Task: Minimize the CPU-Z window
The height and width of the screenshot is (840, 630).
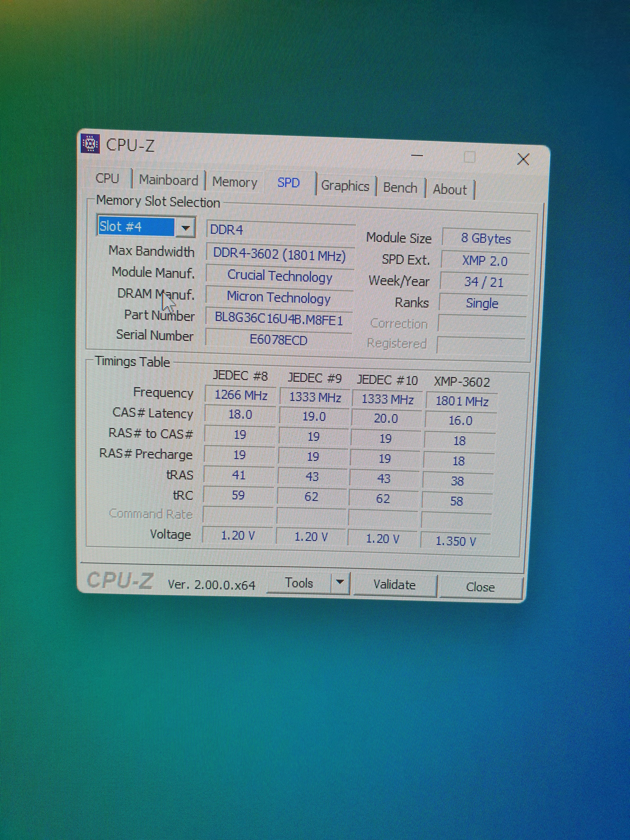Action: 417,155
